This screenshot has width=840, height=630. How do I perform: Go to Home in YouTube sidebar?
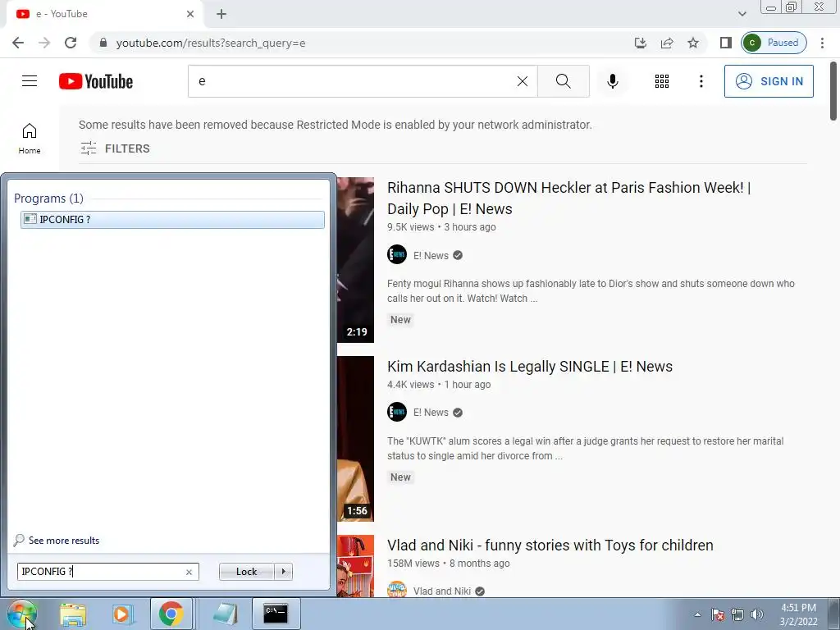coord(30,139)
